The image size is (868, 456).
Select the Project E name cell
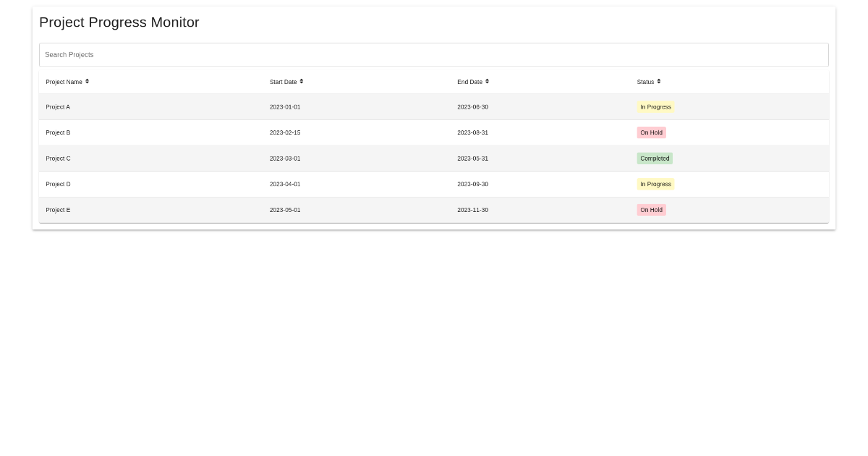(x=58, y=210)
